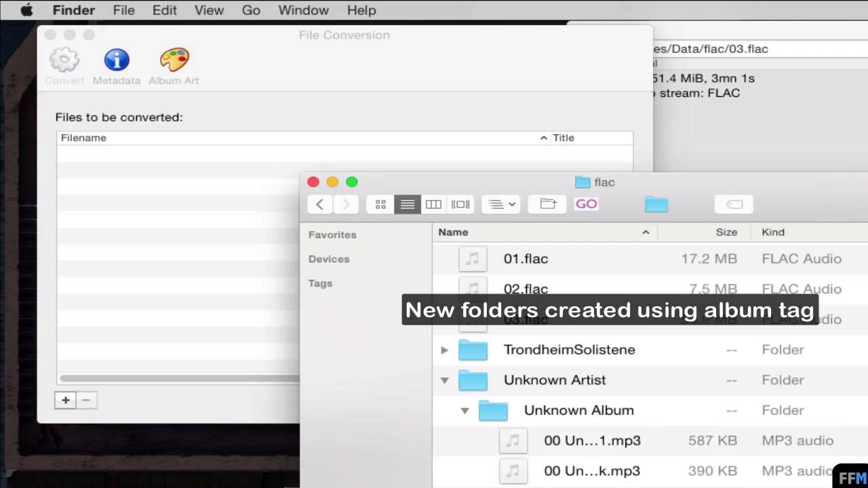Select the 00 Un…1.mp3 file icon
Screen dimensions: 868x488
coord(513,441)
